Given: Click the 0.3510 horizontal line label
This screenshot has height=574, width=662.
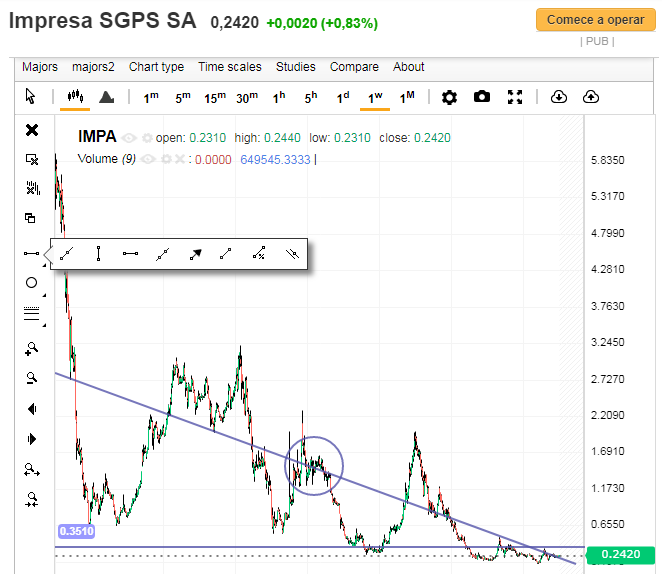Looking at the screenshot, I should pyautogui.click(x=76, y=531).
